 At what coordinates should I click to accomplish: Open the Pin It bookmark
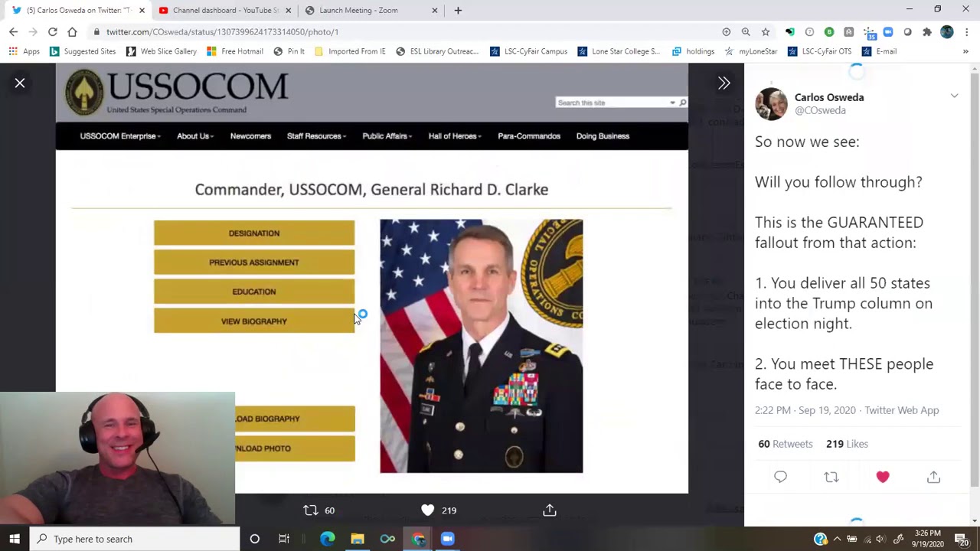(288, 51)
